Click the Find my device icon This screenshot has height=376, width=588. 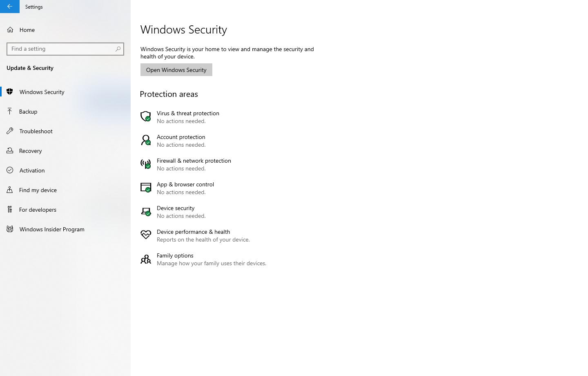point(10,190)
